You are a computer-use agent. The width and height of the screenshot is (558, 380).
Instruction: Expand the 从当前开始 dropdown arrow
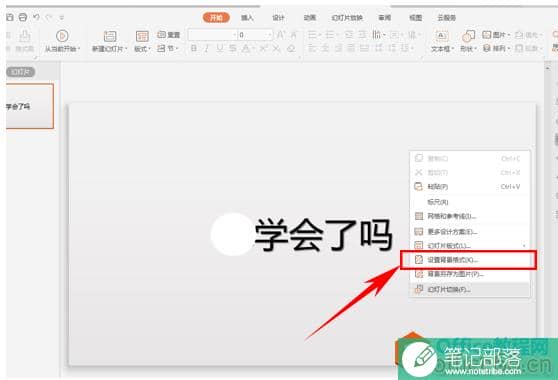pos(79,49)
